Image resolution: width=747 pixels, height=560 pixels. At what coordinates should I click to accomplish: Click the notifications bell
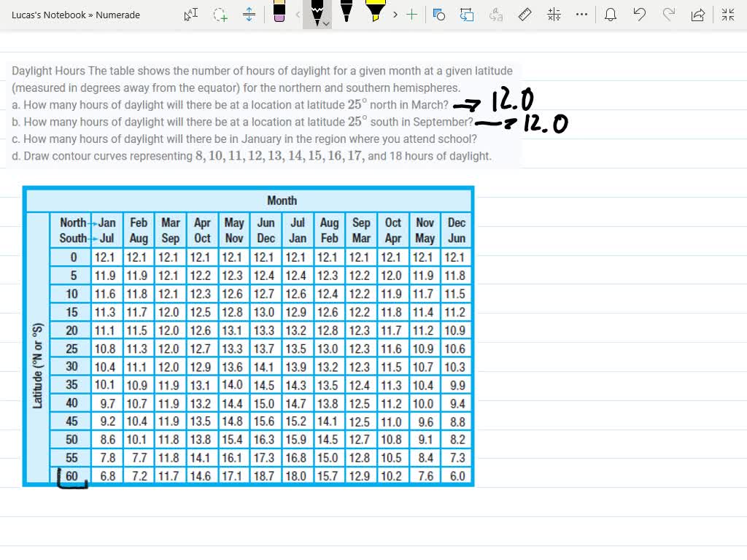tap(610, 14)
